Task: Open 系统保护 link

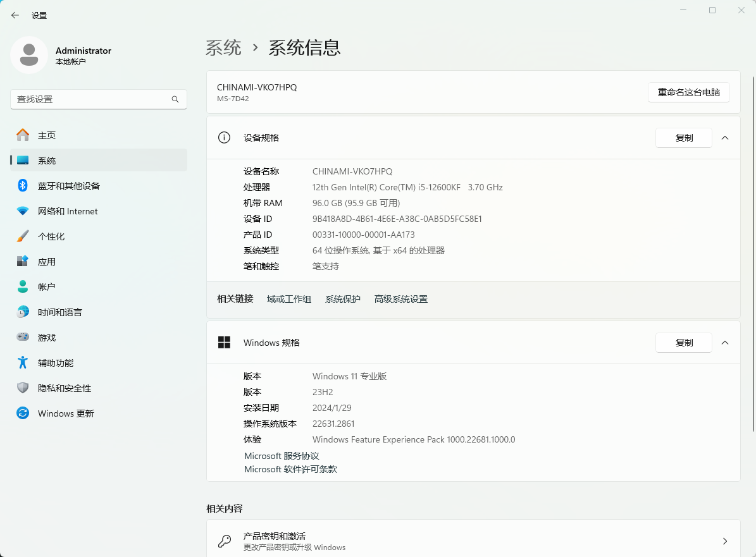Action: pyautogui.click(x=343, y=299)
